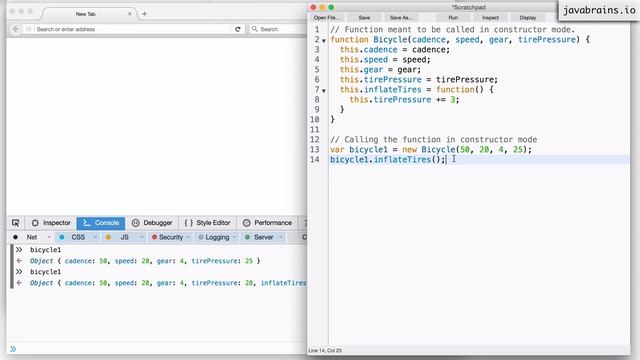Click the second Object output with tirePressure 28
Screen dimensions: 640x360
point(168,283)
